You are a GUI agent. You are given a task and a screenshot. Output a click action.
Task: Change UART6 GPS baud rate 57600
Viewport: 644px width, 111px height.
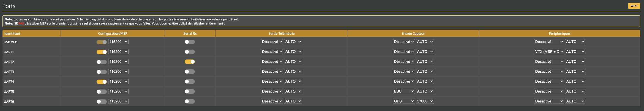tap(425, 101)
